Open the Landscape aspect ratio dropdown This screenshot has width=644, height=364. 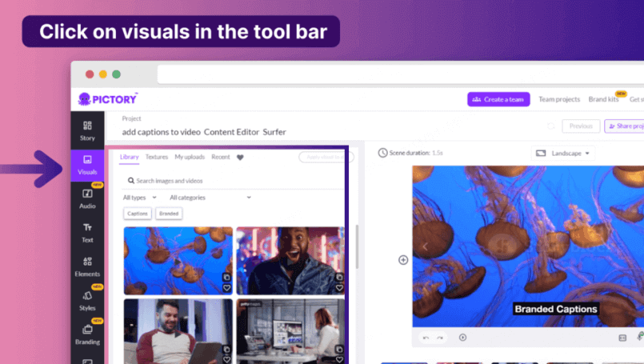pos(563,153)
